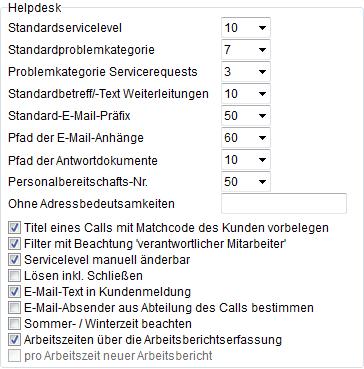Enable Lösen inkl. Schließen checkbox

pos(15,276)
